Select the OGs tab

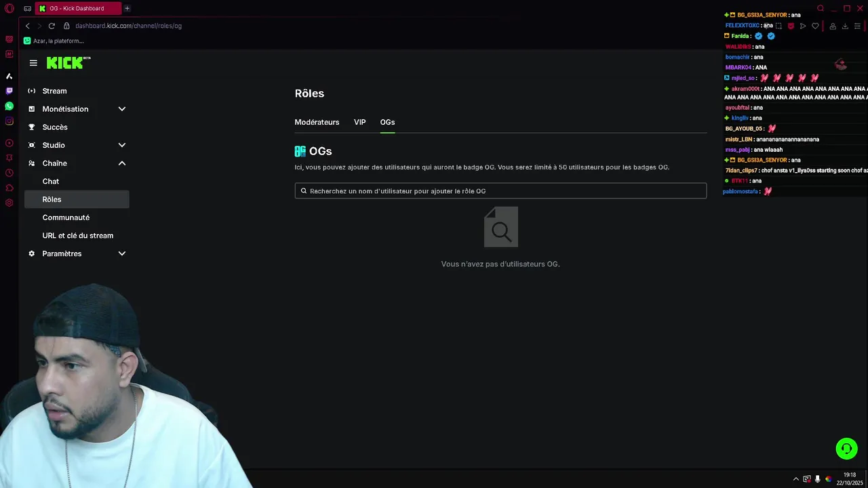(x=387, y=122)
